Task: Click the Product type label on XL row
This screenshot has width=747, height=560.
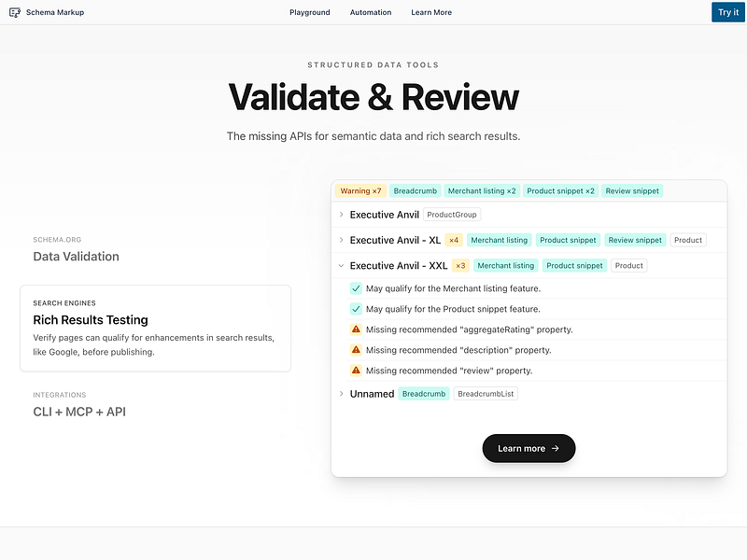Action: point(688,240)
